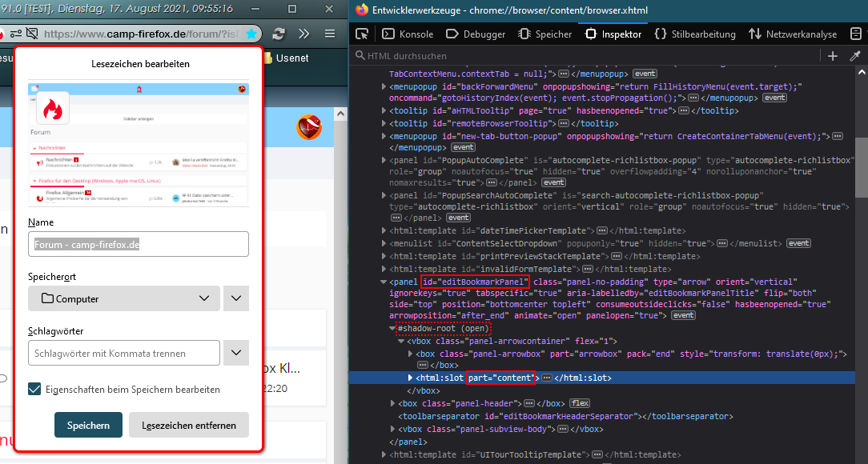Image resolution: width=868 pixels, height=464 pixels.
Task: Open the Firefox hamburger menu
Action: pos(330,34)
